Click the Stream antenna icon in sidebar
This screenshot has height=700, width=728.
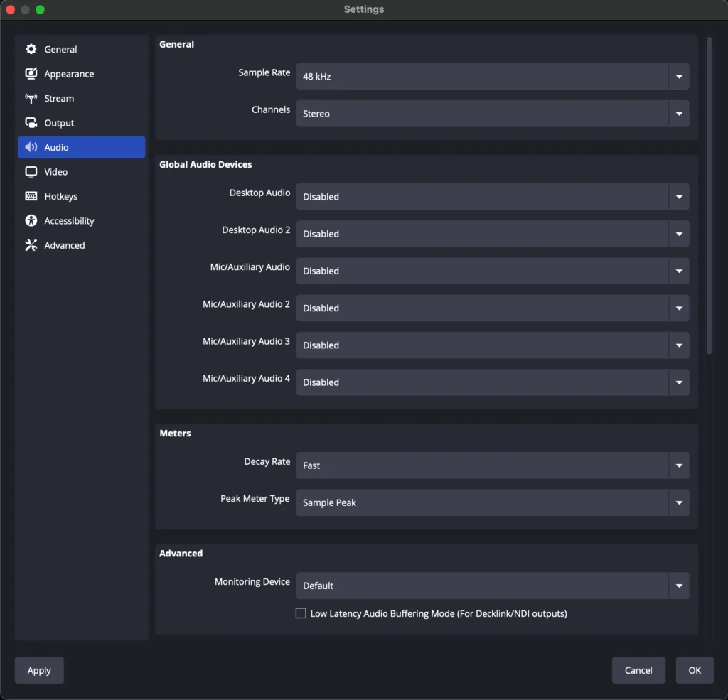[x=31, y=98]
